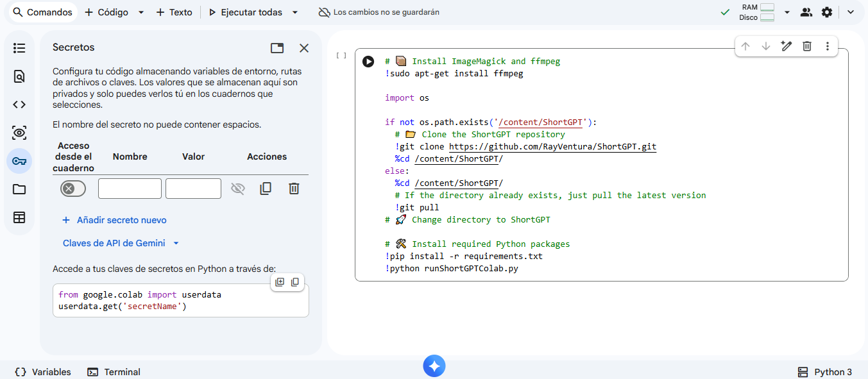Click the secret Nombre input field
Image resolution: width=868 pixels, height=379 pixels.
[x=130, y=189]
